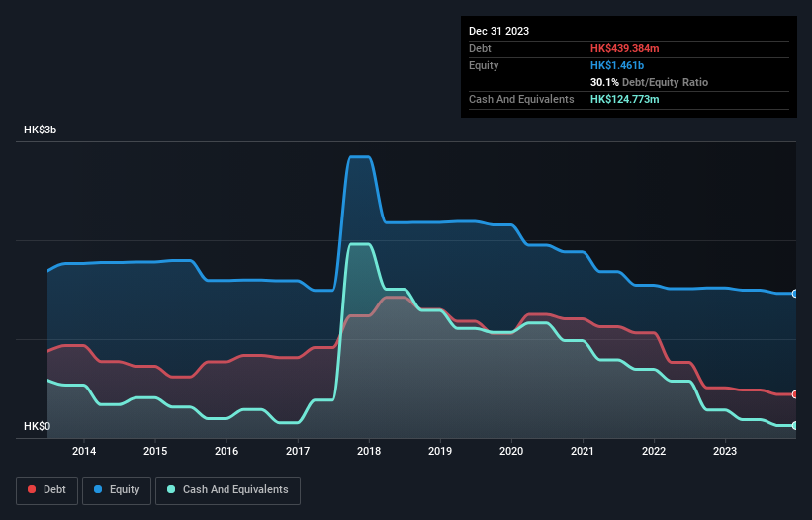Click the 2023 x-axis label

[x=725, y=451]
